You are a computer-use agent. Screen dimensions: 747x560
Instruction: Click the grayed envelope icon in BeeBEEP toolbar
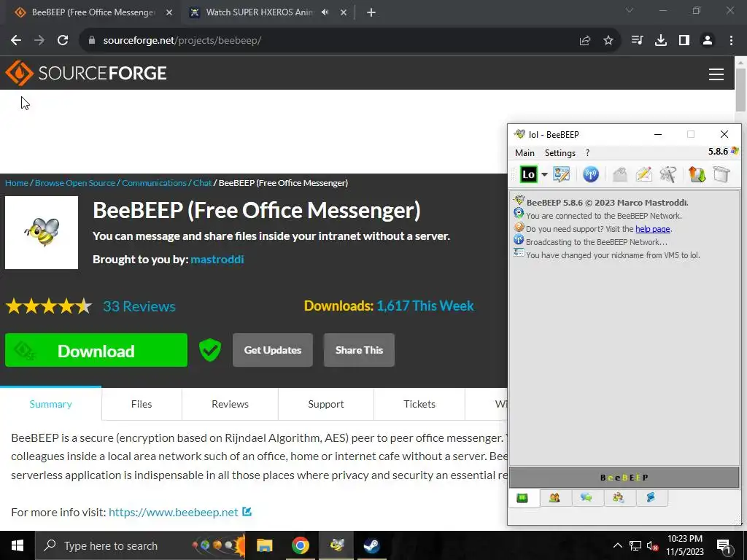tap(620, 175)
